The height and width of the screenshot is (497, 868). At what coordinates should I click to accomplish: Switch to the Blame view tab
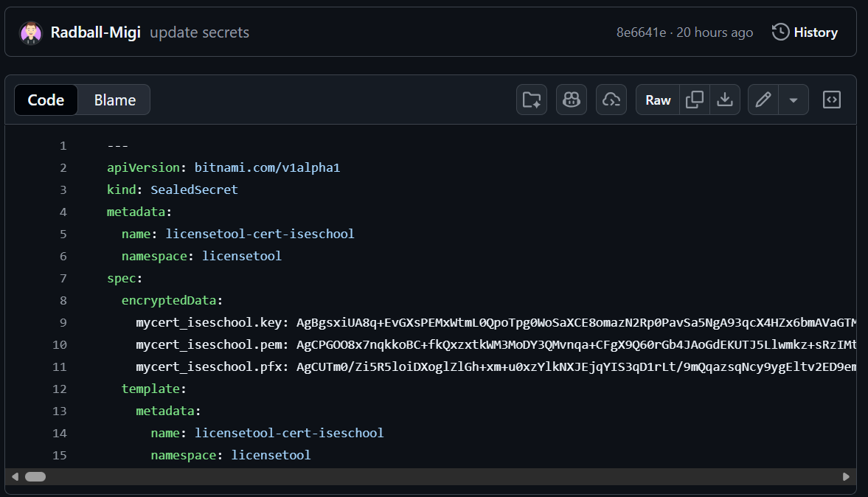(x=114, y=100)
